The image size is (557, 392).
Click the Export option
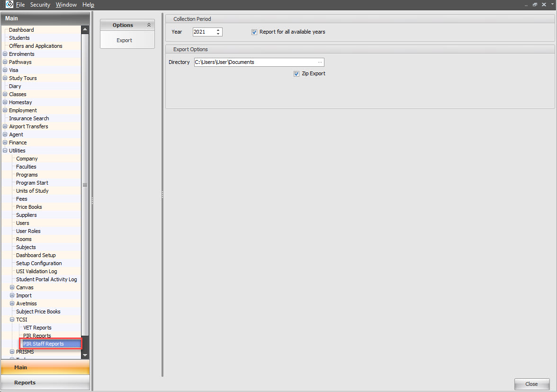124,40
